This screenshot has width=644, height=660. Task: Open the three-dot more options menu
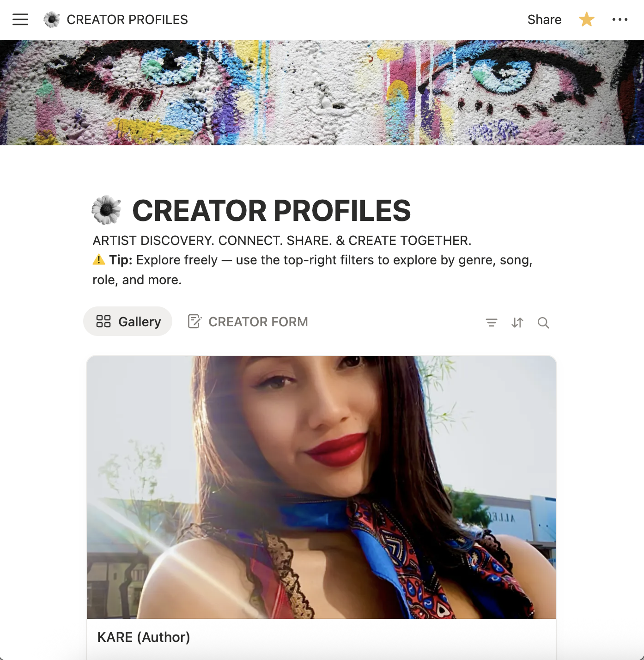coord(620,19)
